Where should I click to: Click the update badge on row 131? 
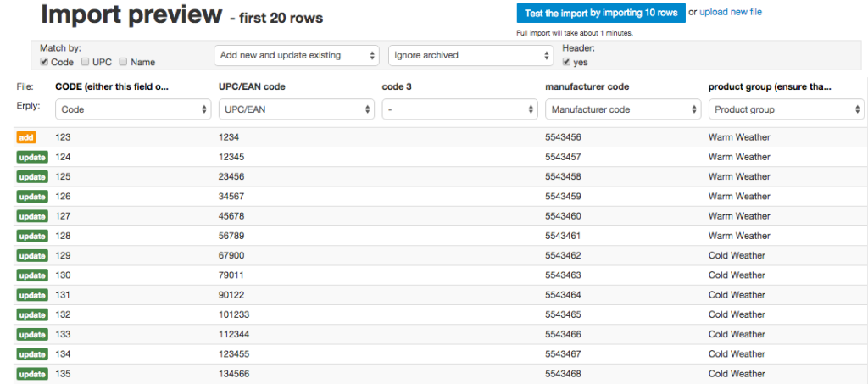point(32,296)
